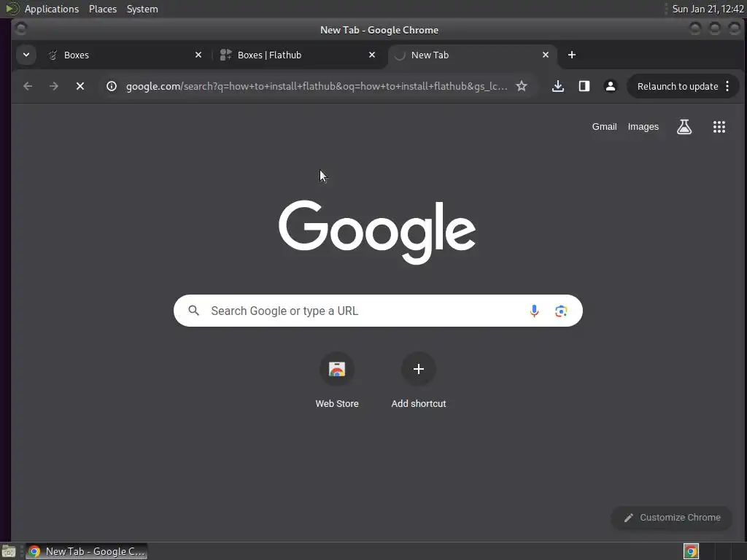Select New Tab - Google Chrome taskbar entry
747x560 pixels.
(x=86, y=551)
